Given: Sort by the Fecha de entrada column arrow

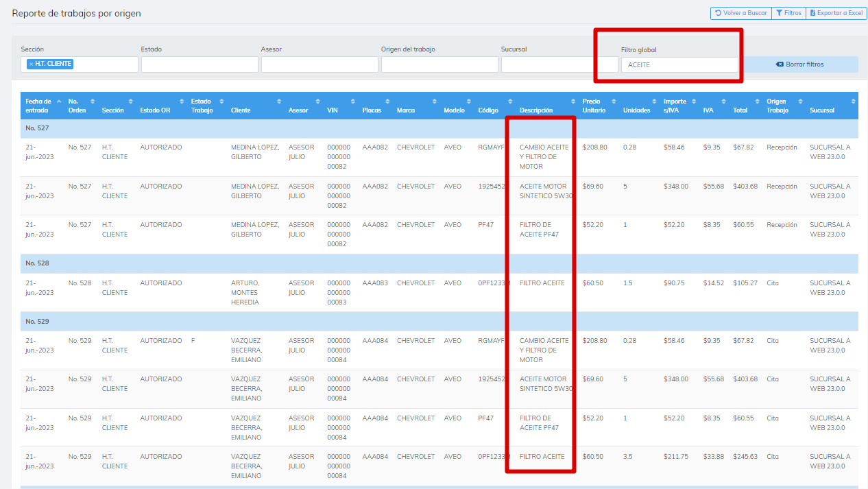Looking at the screenshot, I should coord(59,102).
